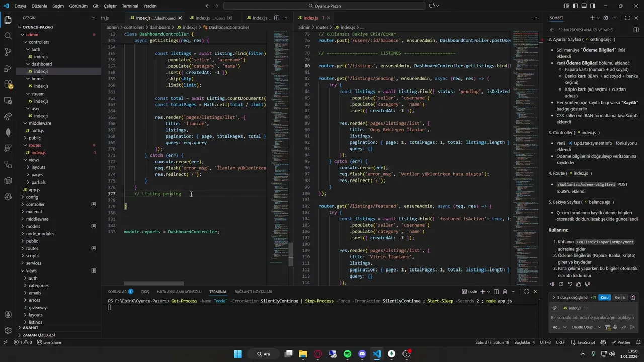Open the Run and Debug view
Image resolution: width=644 pixels, height=362 pixels.
tap(8, 68)
